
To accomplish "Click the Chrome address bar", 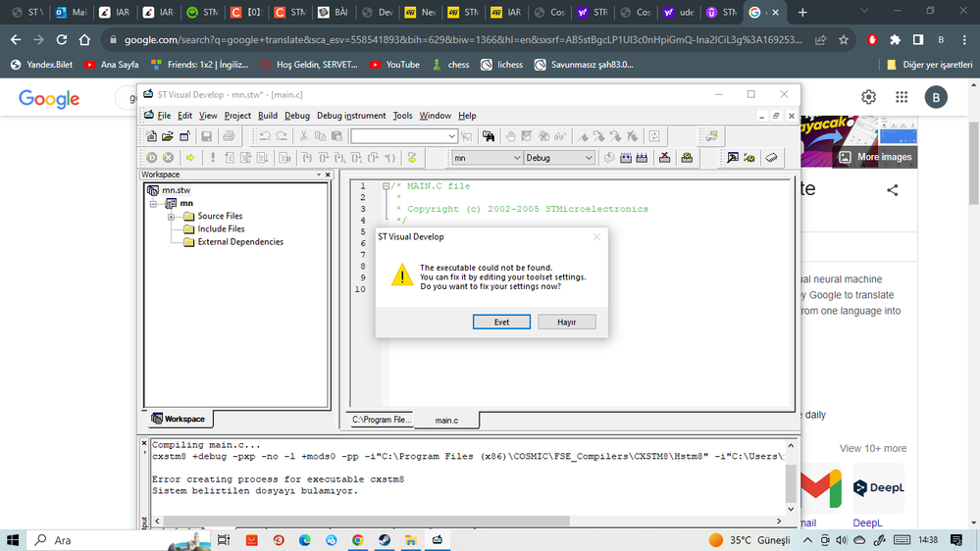I will pos(462,39).
